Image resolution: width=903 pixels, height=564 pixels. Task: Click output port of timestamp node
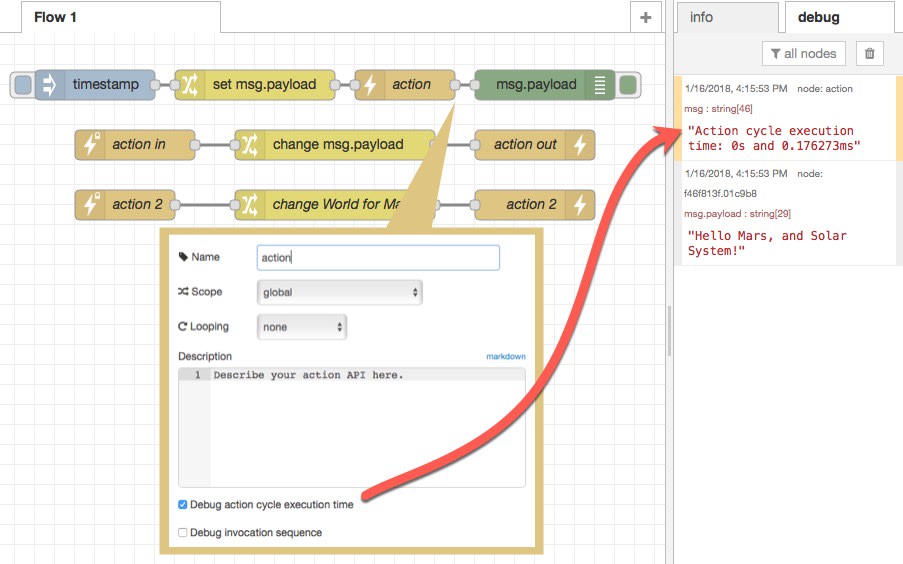(155, 85)
